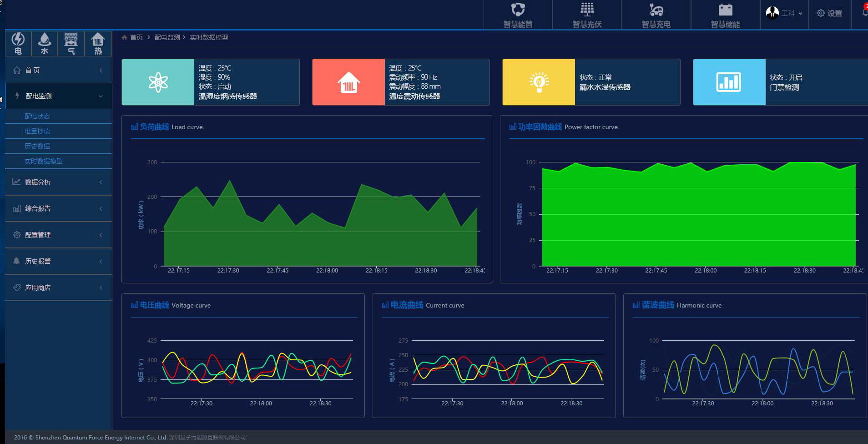Select 电量抄读 submenu item
The image size is (868, 444).
(x=37, y=131)
